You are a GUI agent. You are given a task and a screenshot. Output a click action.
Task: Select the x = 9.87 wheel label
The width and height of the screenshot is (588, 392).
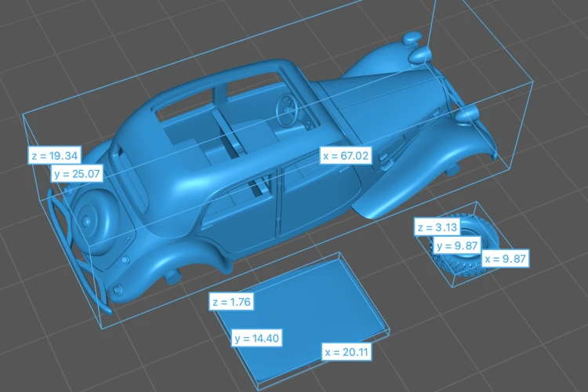505,259
